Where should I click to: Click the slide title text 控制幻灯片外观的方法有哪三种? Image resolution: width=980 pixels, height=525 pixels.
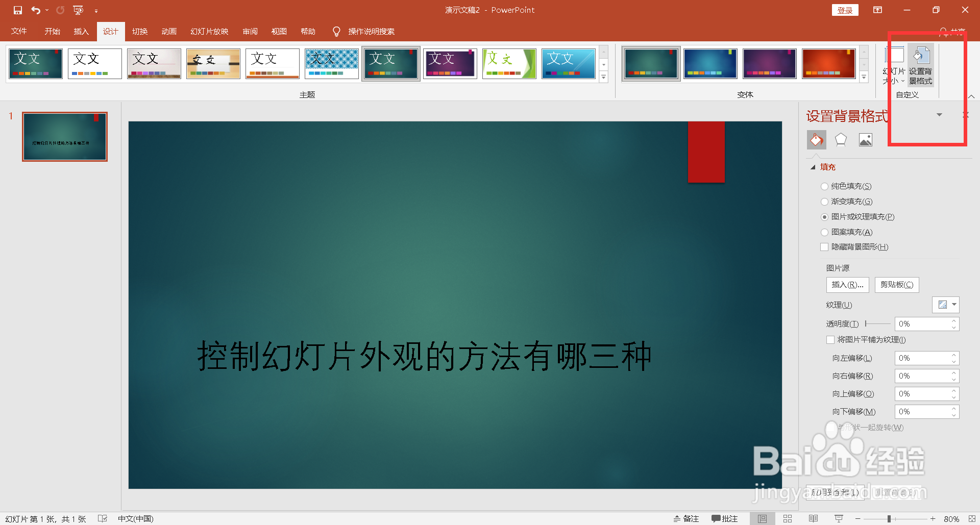[x=425, y=356]
